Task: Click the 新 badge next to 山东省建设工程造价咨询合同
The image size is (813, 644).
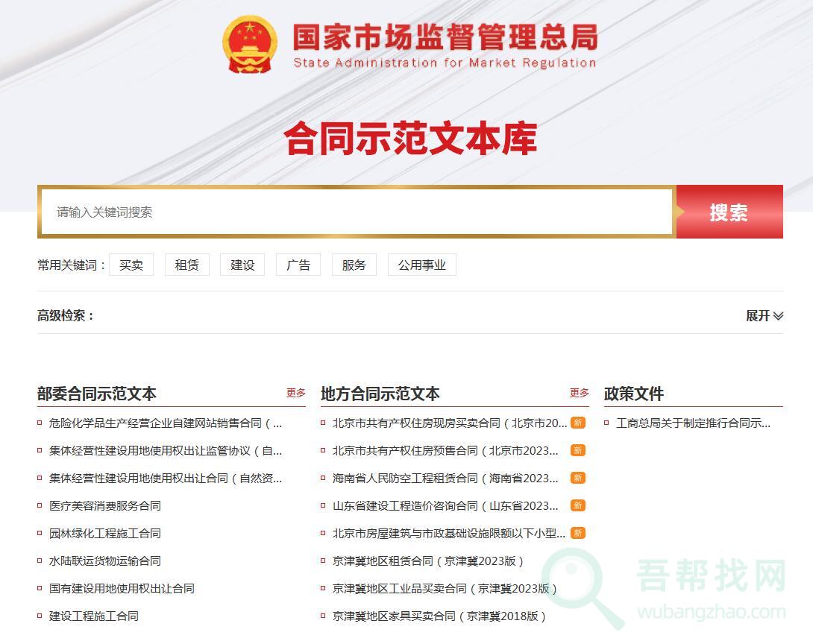Action: coord(578,505)
